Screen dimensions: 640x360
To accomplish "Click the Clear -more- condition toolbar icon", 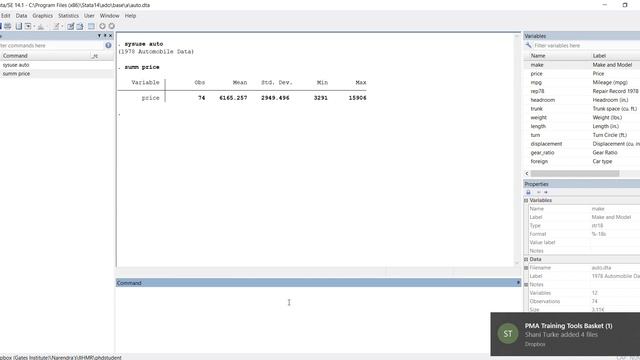I will pos(102,26).
